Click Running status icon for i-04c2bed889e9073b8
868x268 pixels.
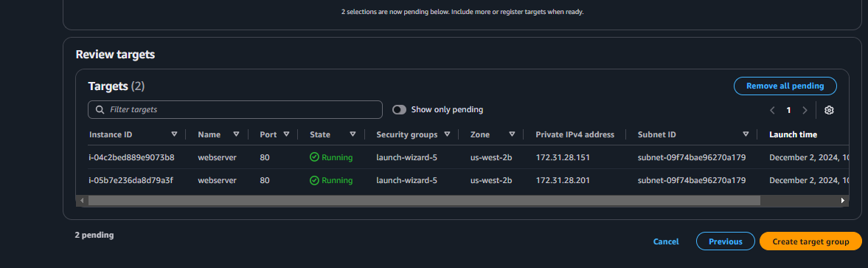(x=314, y=157)
